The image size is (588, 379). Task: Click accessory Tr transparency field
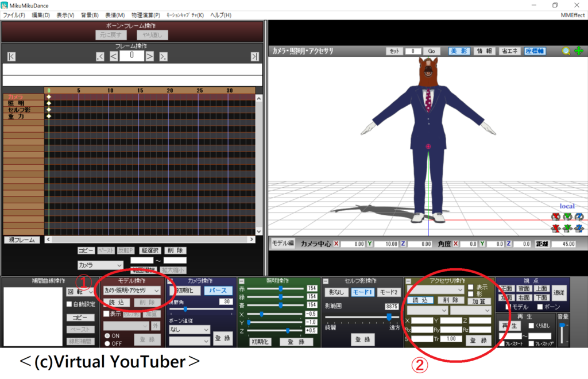coord(451,339)
